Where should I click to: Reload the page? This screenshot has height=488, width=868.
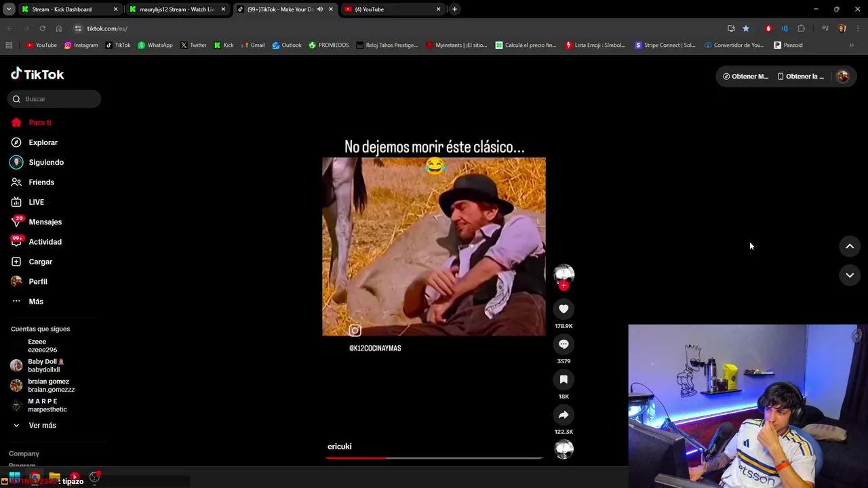[x=42, y=28]
